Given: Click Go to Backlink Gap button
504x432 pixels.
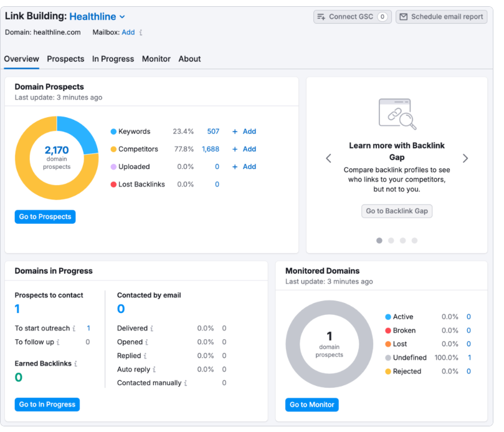Looking at the screenshot, I should coord(397,211).
